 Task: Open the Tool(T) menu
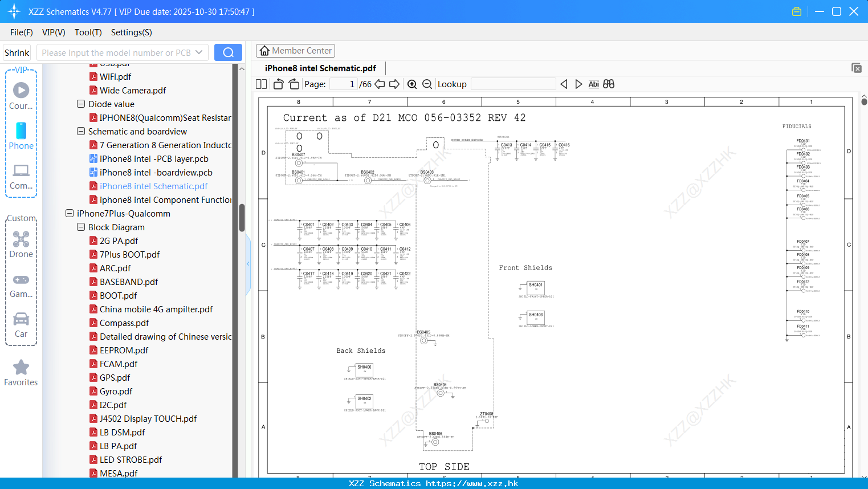(88, 32)
